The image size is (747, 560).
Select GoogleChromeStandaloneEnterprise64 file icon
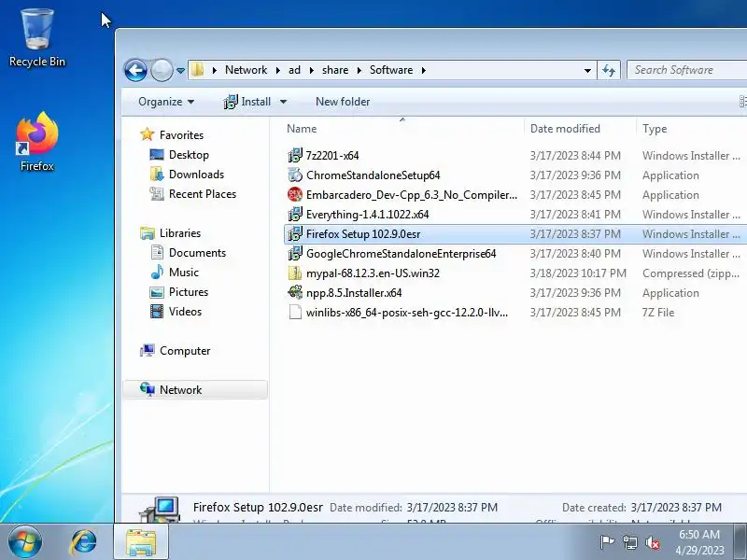point(295,253)
